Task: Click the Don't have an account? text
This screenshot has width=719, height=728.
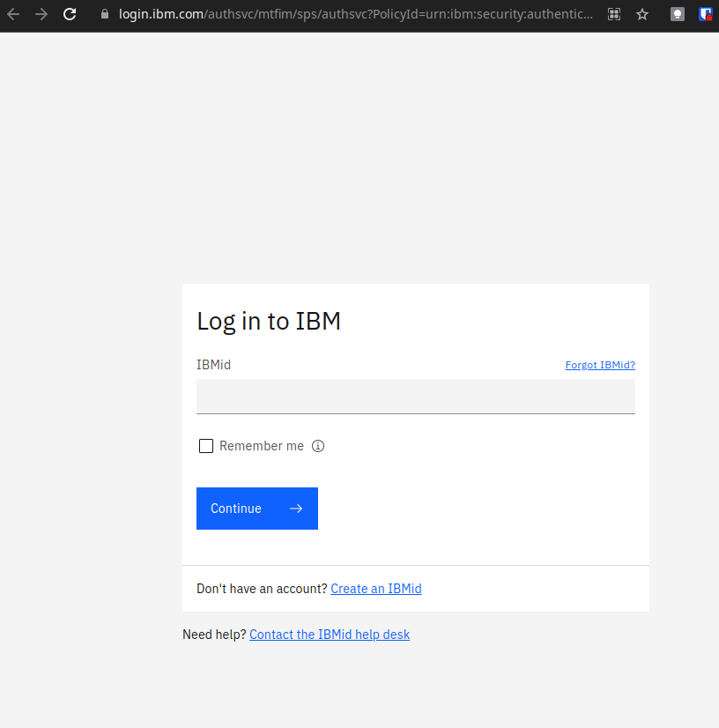Action: pos(260,589)
